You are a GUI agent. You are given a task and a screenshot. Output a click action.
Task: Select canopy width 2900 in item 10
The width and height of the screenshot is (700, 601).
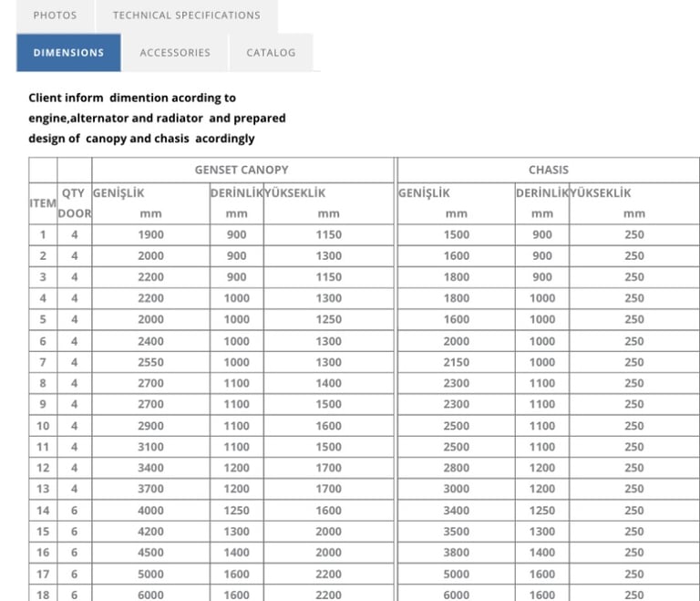[x=151, y=426]
